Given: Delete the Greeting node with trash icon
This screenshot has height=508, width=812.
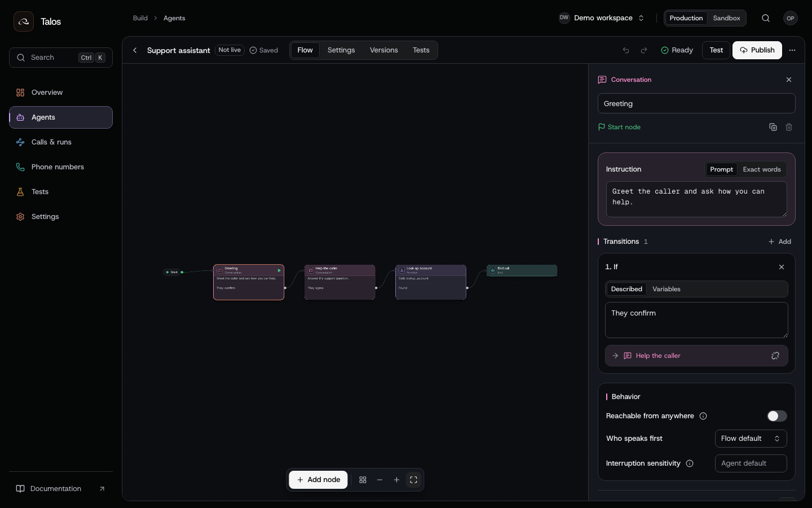Looking at the screenshot, I should coord(789,127).
